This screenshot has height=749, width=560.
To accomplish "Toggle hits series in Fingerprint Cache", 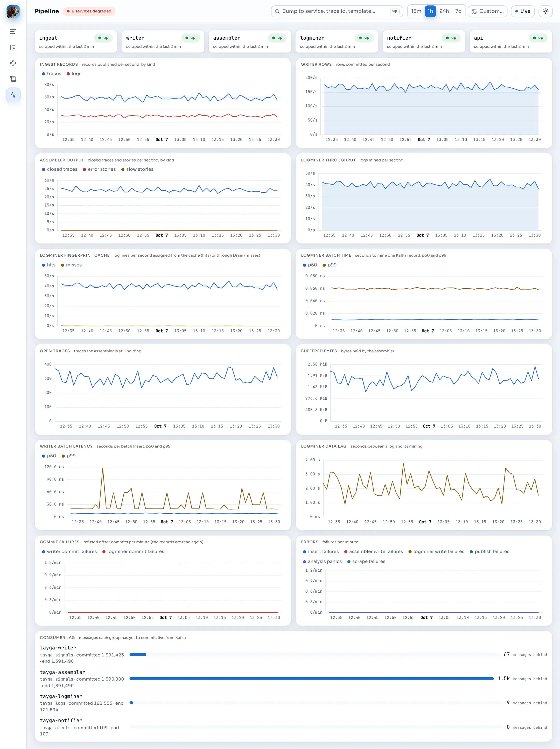I will 49,265.
